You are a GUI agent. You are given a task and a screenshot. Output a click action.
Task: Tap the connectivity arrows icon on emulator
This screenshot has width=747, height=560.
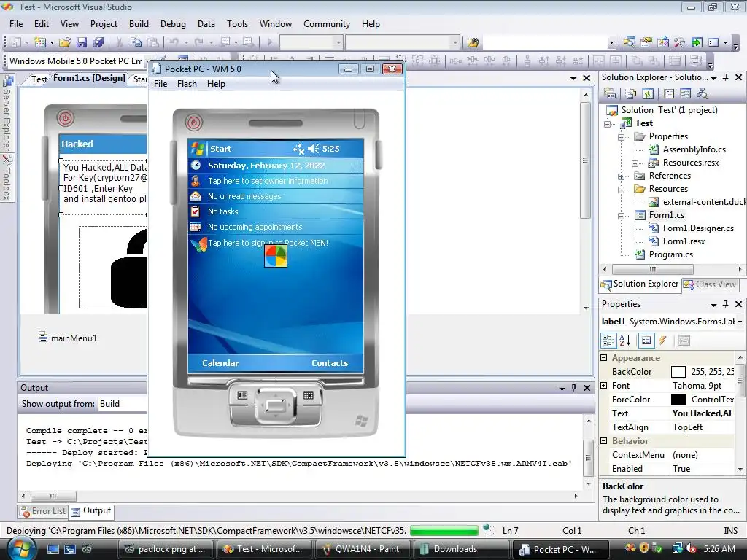tap(298, 149)
